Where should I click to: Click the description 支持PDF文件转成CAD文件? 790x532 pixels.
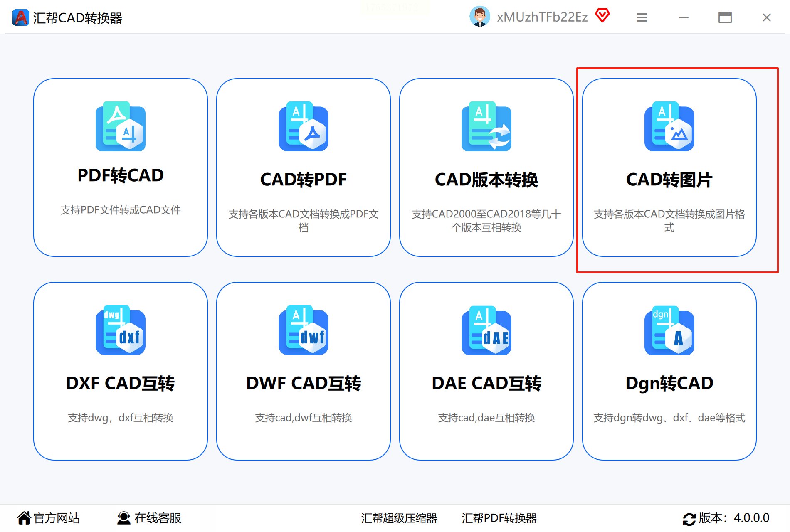coord(121,210)
